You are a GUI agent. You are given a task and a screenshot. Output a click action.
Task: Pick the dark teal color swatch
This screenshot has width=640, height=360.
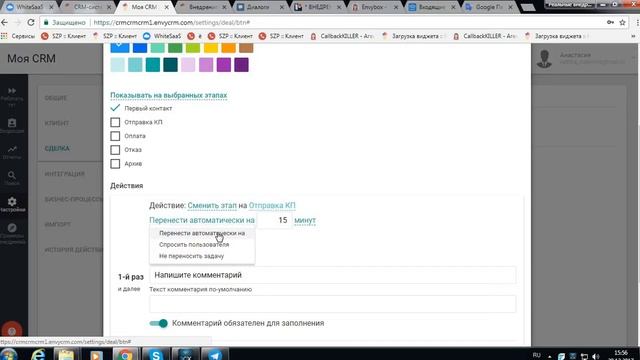(170, 65)
